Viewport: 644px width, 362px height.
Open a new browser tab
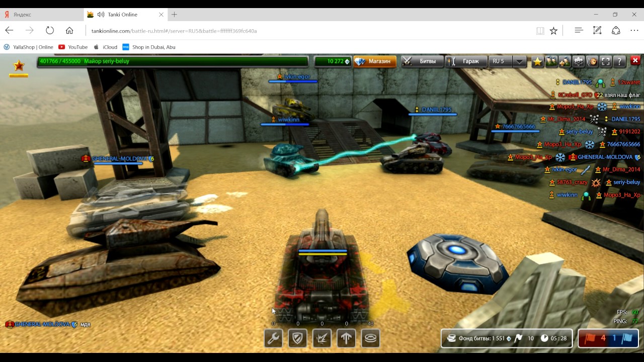pyautogui.click(x=174, y=15)
